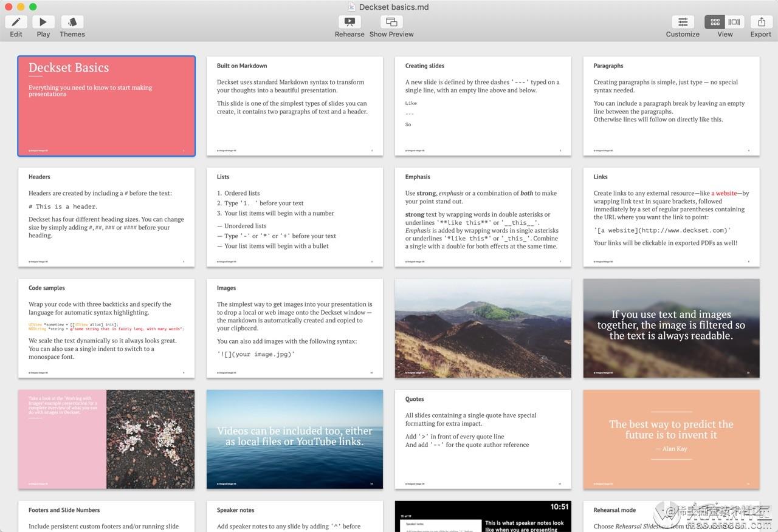
Task: Start Rehearse mode from the toolbar
Action: pos(349,22)
